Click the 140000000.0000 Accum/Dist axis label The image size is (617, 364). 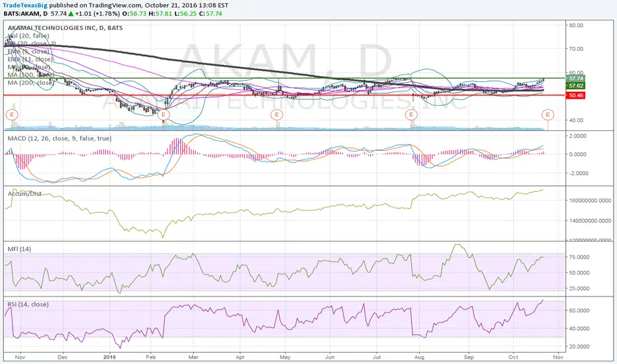click(x=591, y=221)
